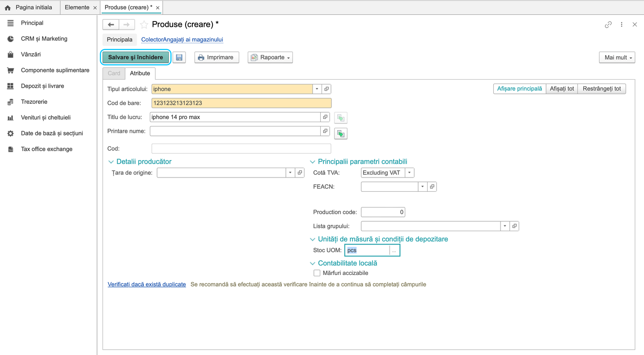Click the back navigation arrow
644x355 pixels.
pos(111,25)
